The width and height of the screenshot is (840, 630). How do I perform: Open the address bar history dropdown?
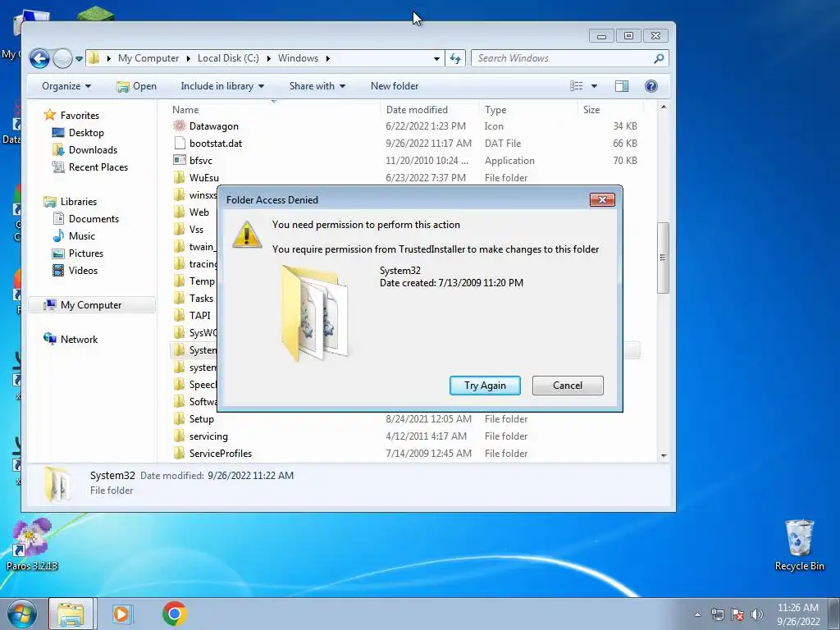(436, 58)
